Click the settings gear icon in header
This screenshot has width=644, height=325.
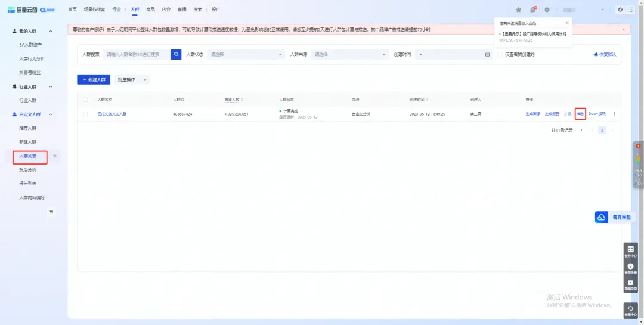pos(547,10)
